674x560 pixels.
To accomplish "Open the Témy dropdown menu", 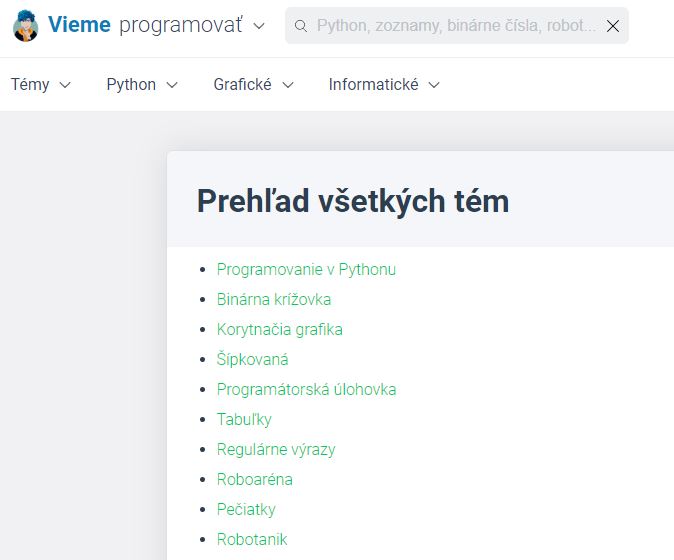I will [x=40, y=84].
